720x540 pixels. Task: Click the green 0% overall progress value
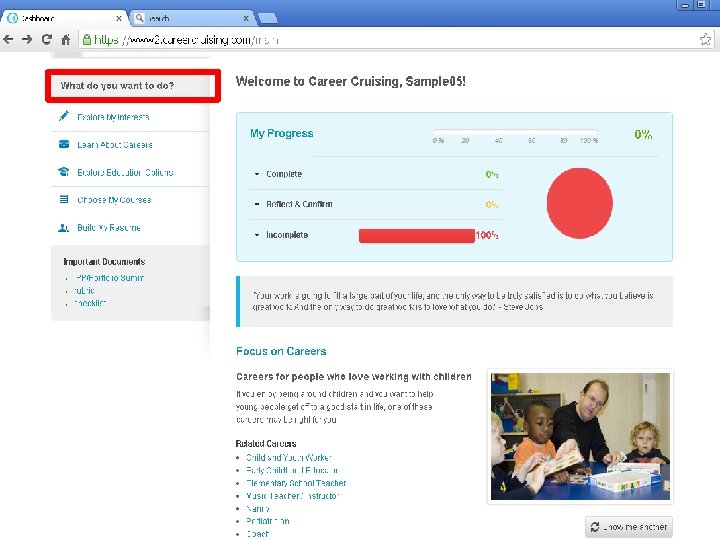tap(643, 135)
